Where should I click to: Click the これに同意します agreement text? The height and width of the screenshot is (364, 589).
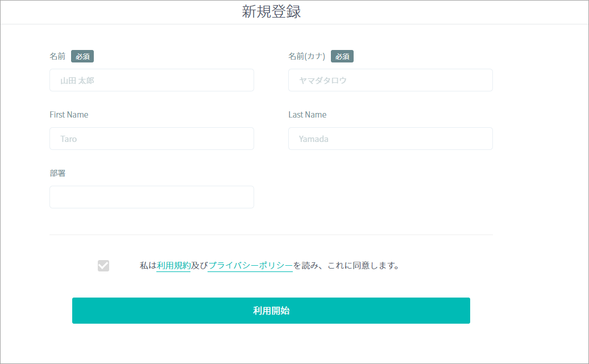[363, 266]
